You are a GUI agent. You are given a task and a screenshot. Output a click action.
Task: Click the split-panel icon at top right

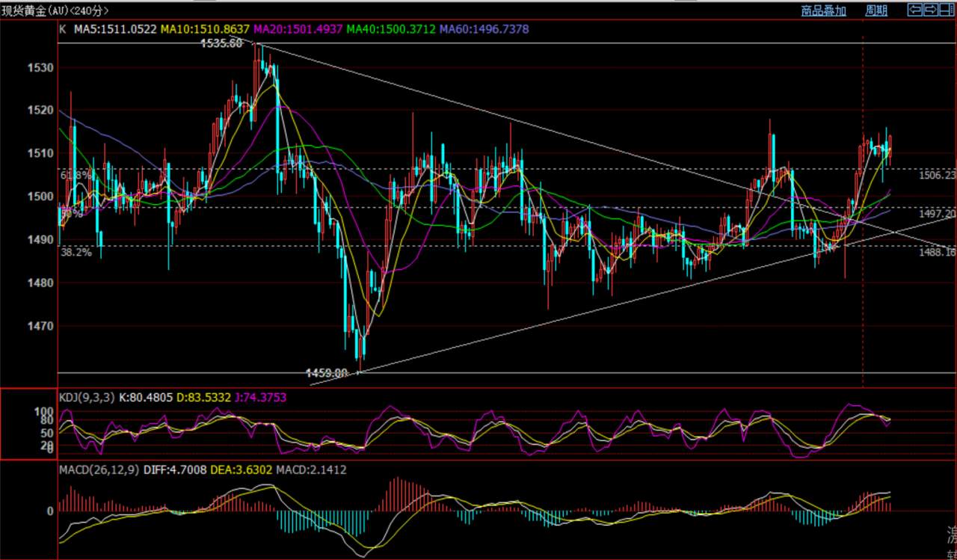tap(947, 10)
